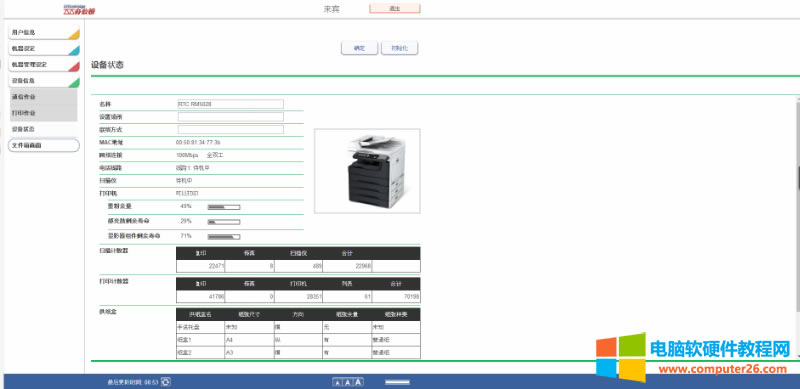800x389 pixels.
Task: Click the brand logo in the header
Action: coord(79,10)
